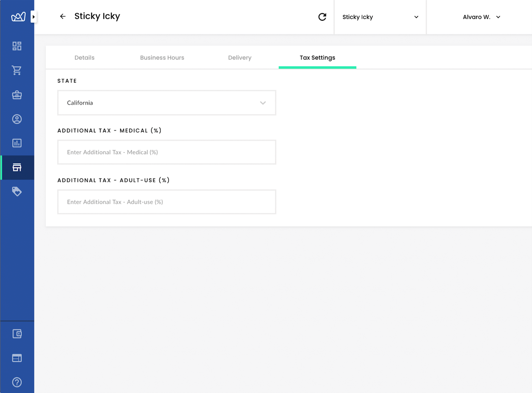
Task: Switch to the Delivery tab
Action: pyautogui.click(x=240, y=58)
